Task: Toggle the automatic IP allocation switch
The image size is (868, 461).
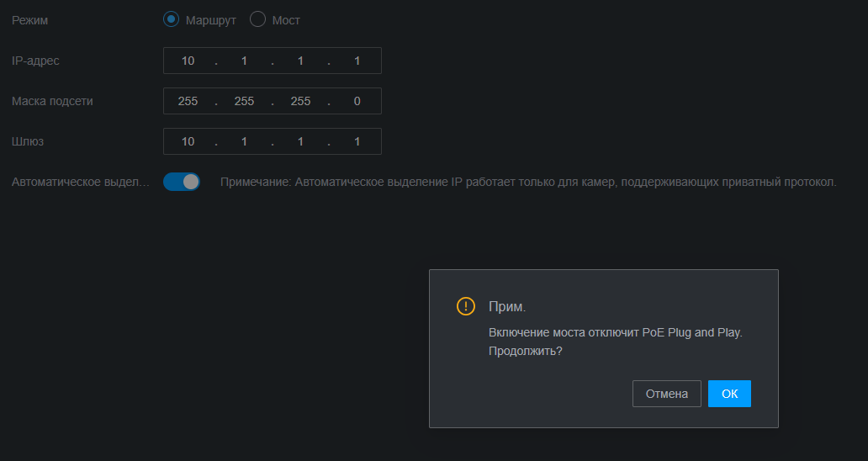Action: 182,182
